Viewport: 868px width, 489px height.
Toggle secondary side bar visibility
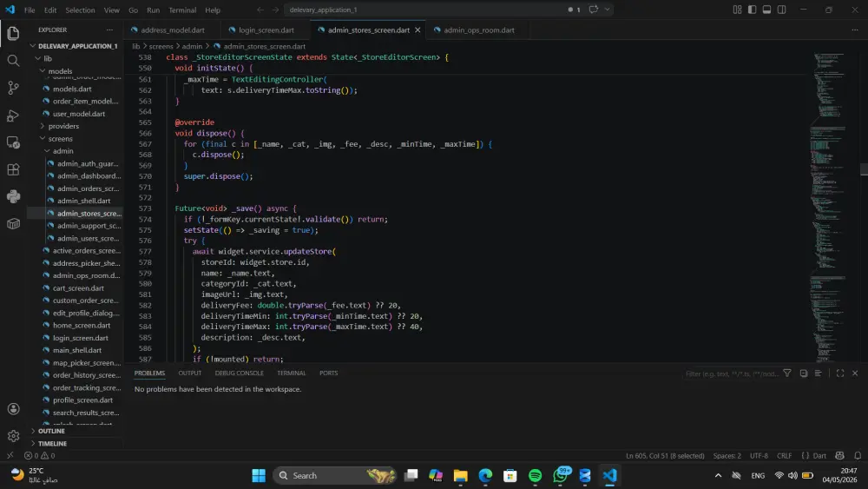(782, 10)
